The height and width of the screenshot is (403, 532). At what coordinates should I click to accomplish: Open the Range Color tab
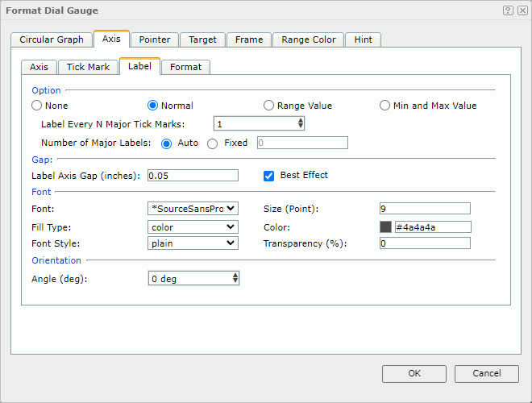click(309, 39)
